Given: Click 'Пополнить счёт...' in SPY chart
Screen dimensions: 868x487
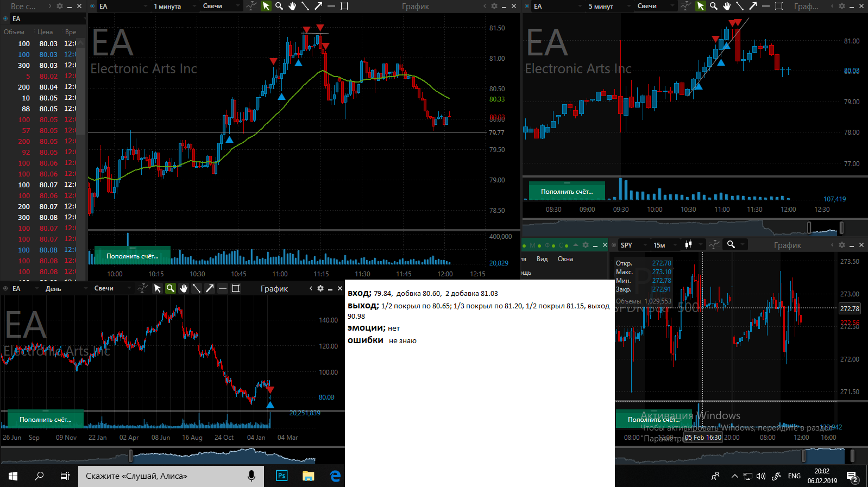Looking at the screenshot, I should pos(654,419).
